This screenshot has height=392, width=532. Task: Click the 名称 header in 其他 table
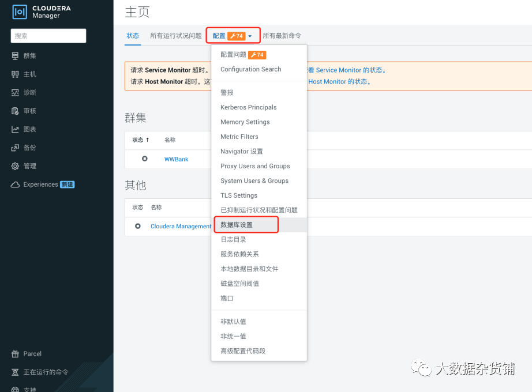click(x=156, y=207)
